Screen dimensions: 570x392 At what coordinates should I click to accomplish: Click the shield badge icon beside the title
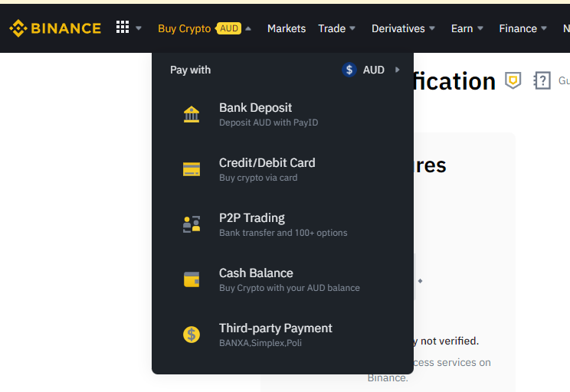tap(513, 80)
